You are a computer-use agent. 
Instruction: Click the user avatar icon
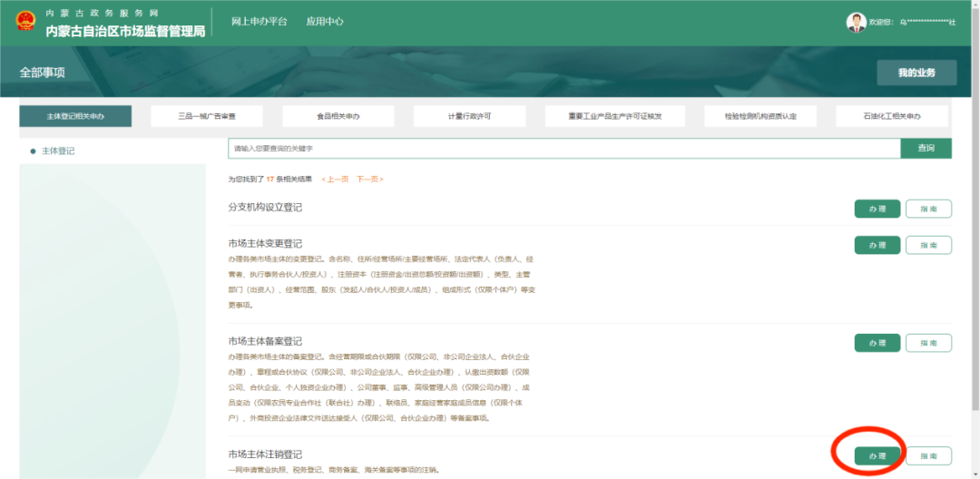856,23
